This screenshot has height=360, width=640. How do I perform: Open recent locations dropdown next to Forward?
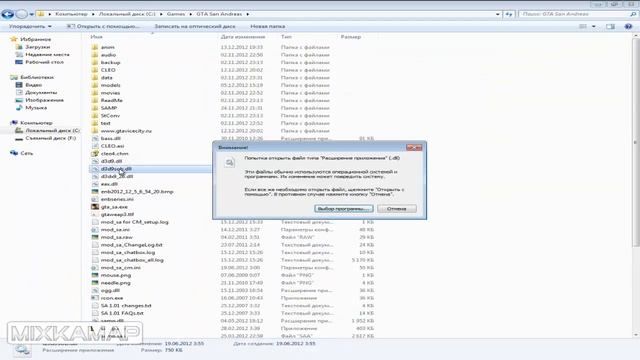tap(31, 15)
